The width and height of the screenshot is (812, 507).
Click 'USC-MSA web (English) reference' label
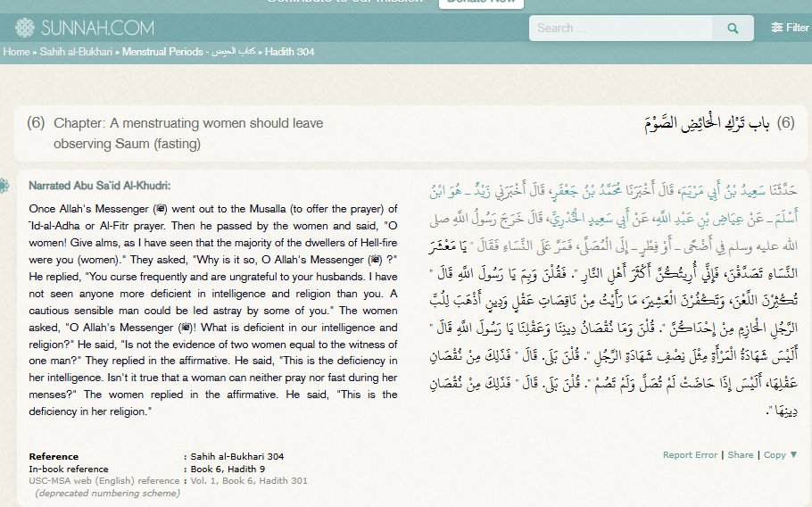coord(104,480)
